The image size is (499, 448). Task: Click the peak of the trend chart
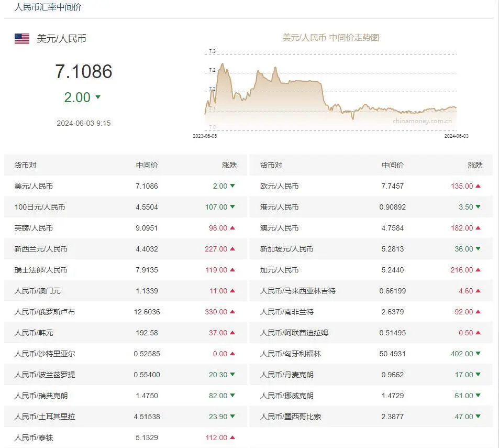click(x=223, y=64)
